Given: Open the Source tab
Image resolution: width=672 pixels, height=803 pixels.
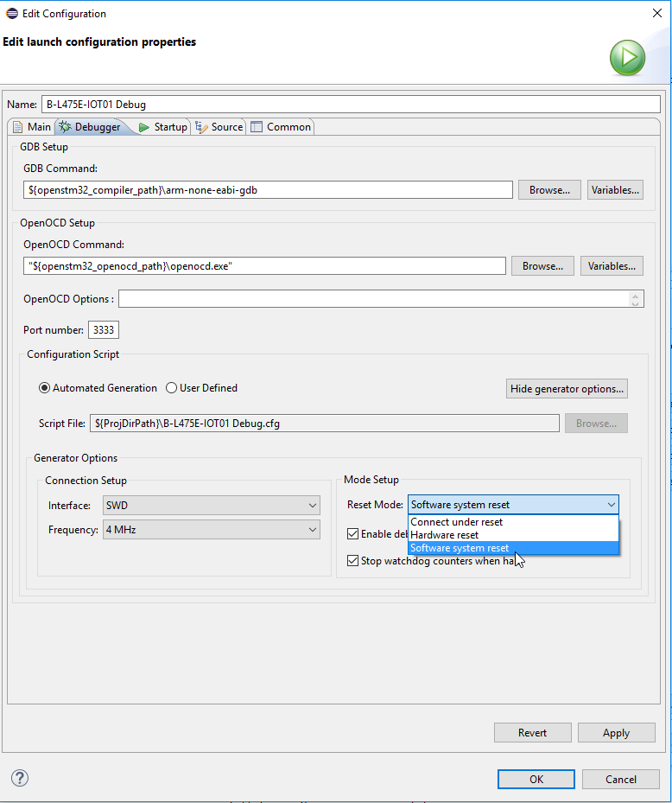Looking at the screenshot, I should coord(219,127).
